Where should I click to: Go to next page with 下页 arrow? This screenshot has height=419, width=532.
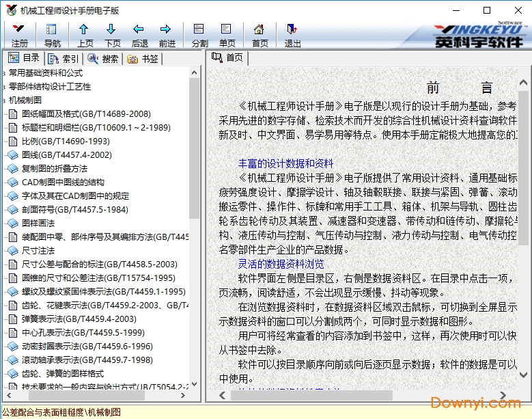[112, 30]
